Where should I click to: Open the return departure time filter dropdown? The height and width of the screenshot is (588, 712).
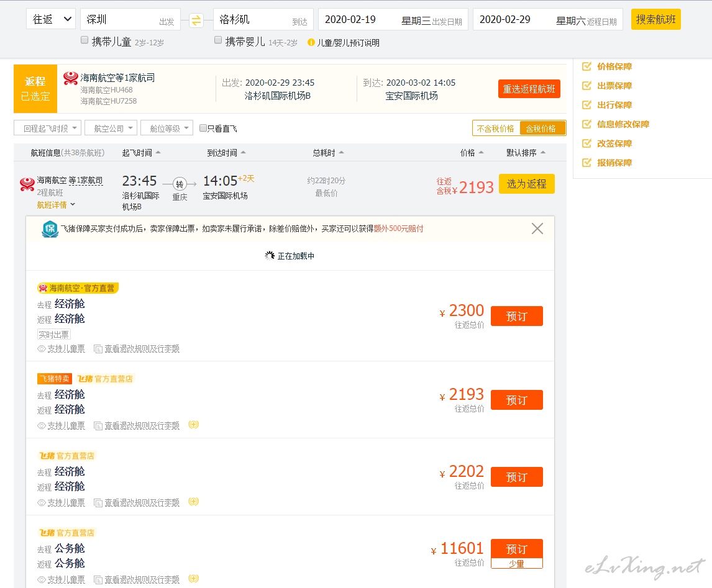click(x=48, y=129)
